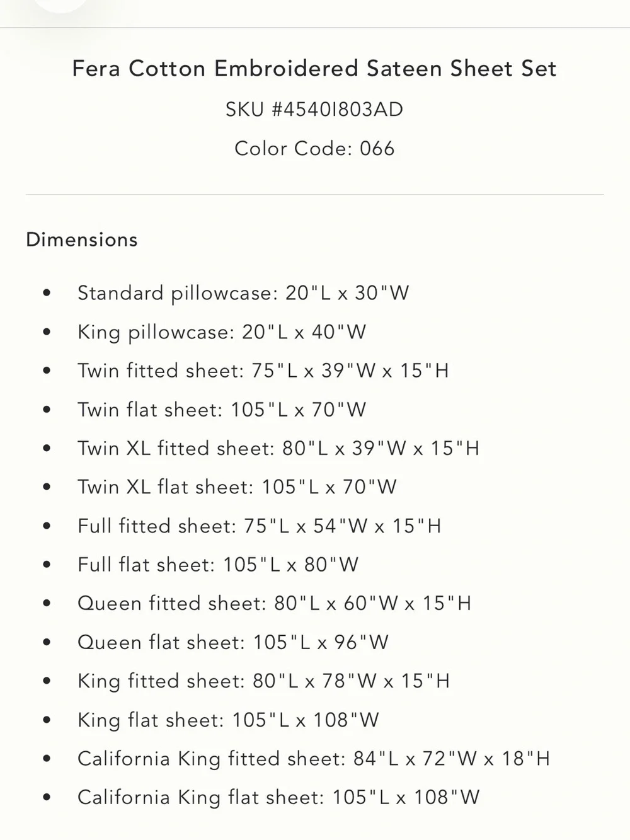
Task: Click the Twin fitted sheet entry
Action: pos(263,371)
